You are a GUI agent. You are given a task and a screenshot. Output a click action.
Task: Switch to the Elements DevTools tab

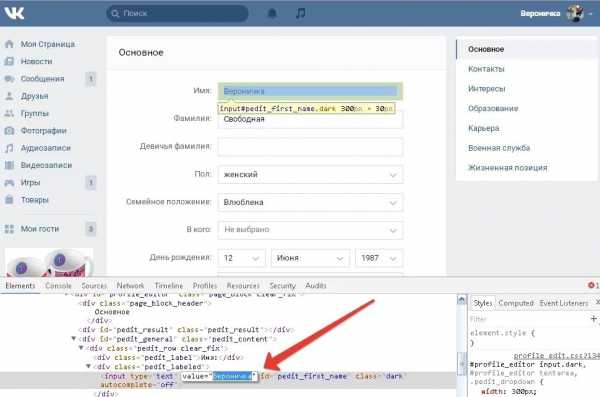click(20, 286)
